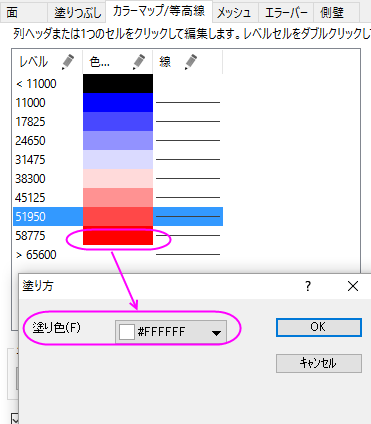Select highlighted level cell 51950
The image size is (371, 424).
click(x=48, y=216)
